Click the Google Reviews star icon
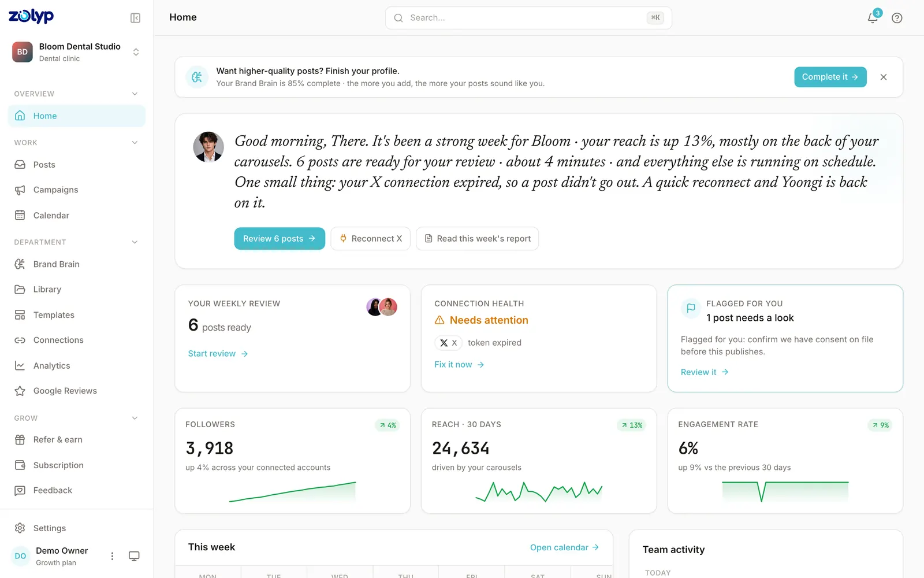Image resolution: width=924 pixels, height=578 pixels. [x=20, y=391]
